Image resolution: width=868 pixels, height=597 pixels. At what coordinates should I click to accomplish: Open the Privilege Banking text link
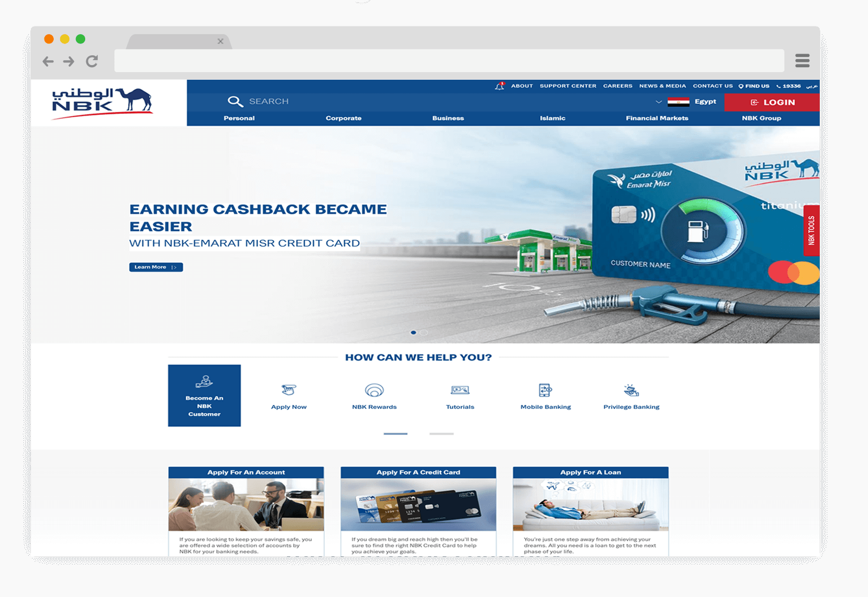pos(631,407)
